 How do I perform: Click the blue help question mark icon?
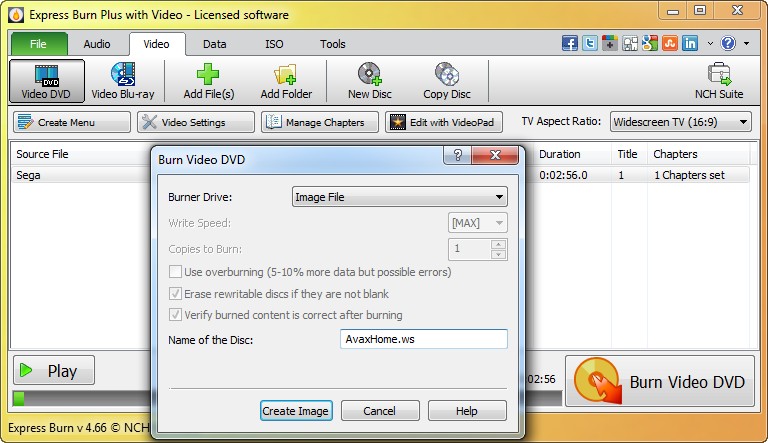click(728, 44)
